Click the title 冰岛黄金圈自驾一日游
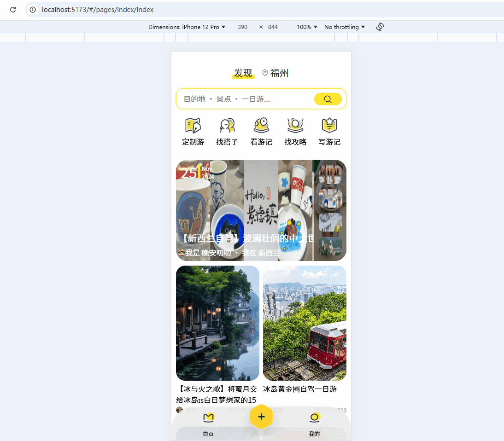Image resolution: width=504 pixels, height=441 pixels. click(300, 389)
